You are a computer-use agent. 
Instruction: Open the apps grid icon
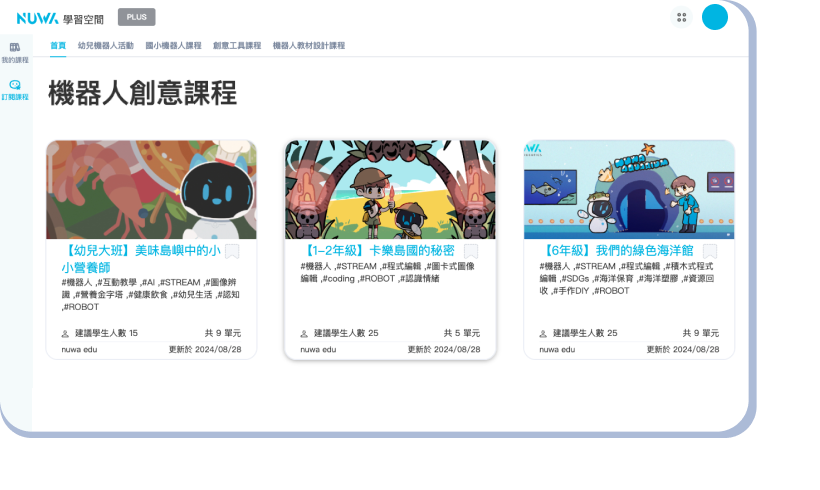tap(681, 17)
